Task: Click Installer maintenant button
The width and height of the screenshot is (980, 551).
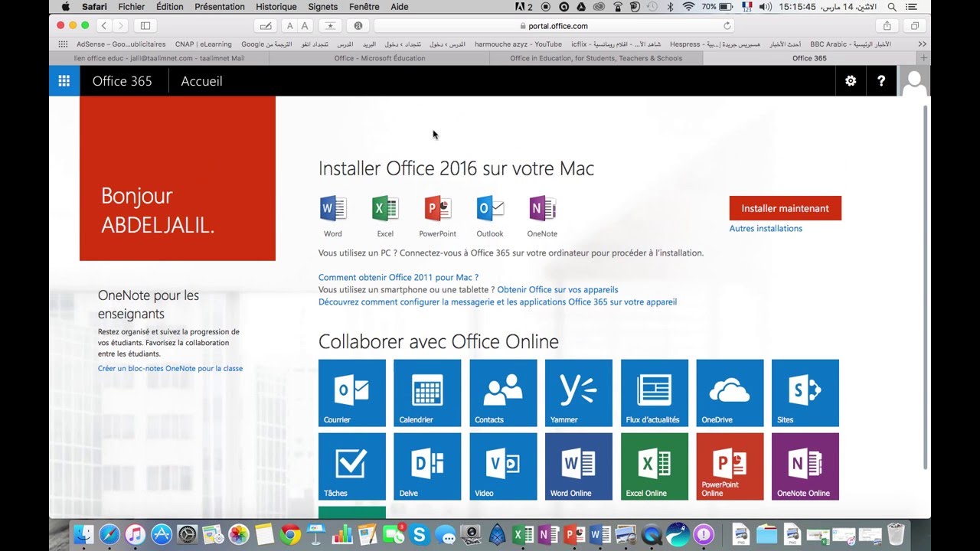Action: pos(786,208)
